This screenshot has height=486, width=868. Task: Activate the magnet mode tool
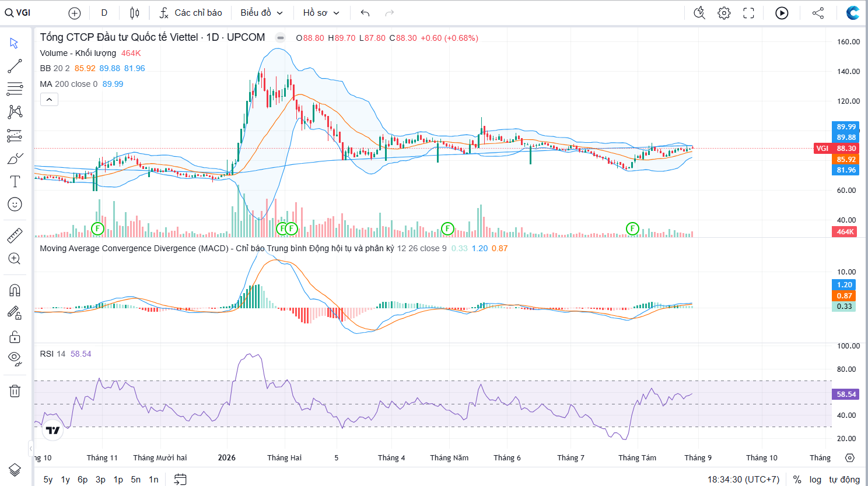click(x=15, y=290)
